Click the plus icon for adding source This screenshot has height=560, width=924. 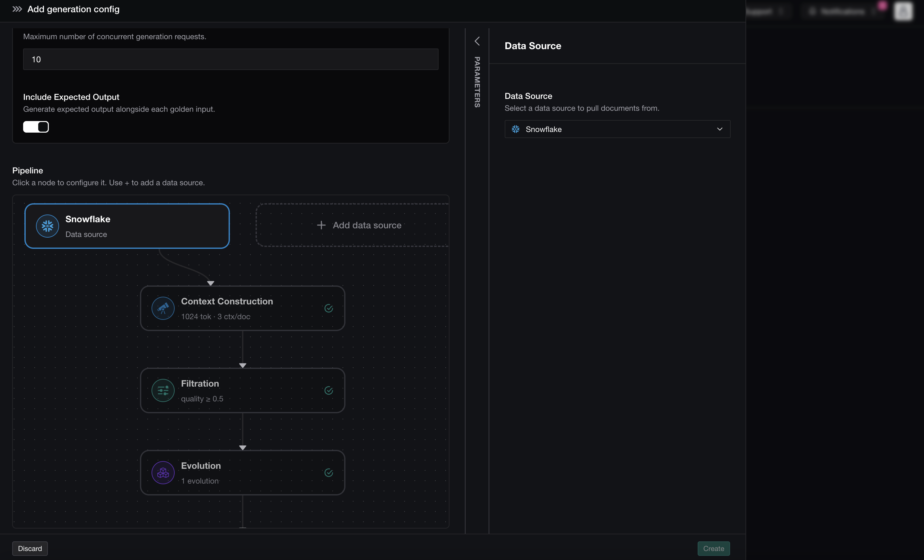(321, 225)
